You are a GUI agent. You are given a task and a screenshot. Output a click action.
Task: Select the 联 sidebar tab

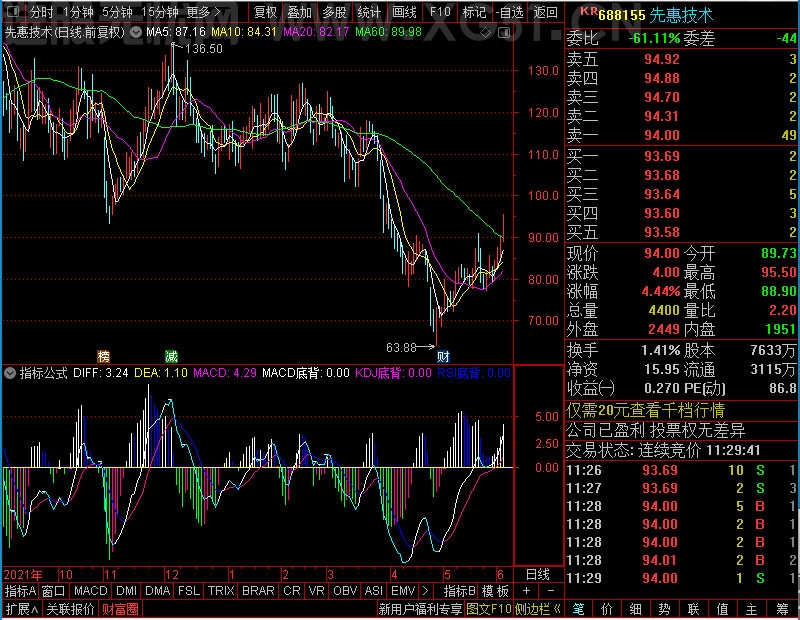[693, 609]
